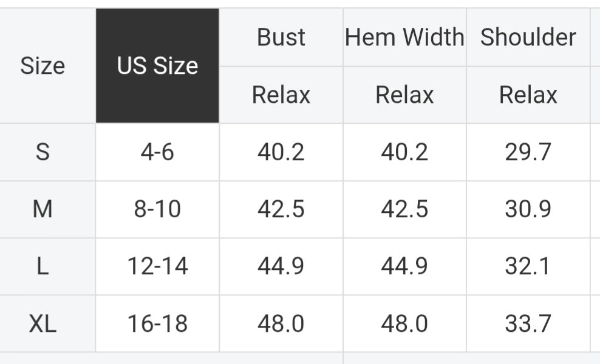Click the Shoulder header cell
The image size is (600, 364).
[x=528, y=37]
